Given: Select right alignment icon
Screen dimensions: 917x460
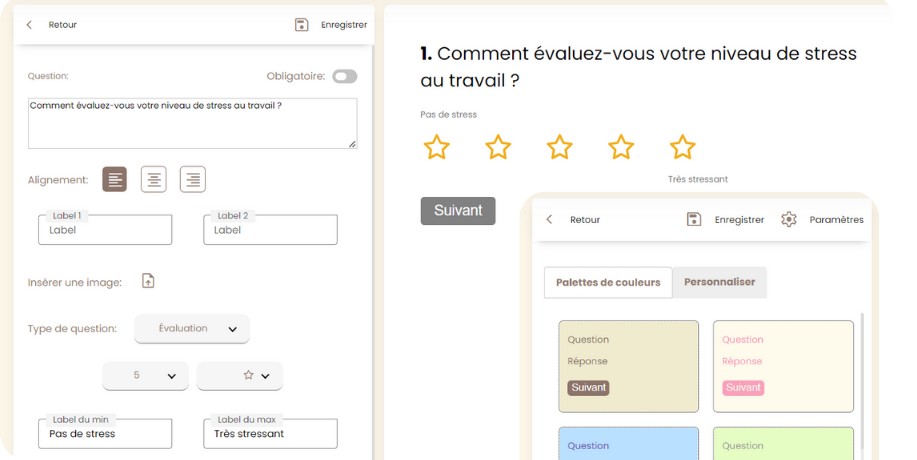Looking at the screenshot, I should [193, 180].
